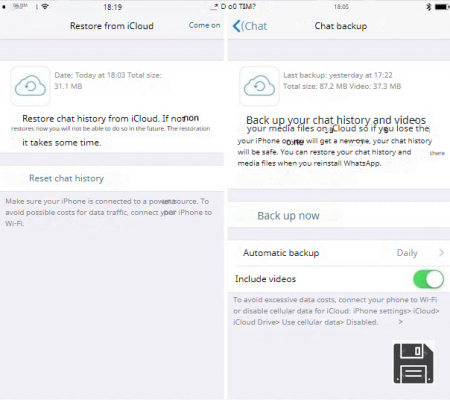Click the floppy disk save icon

pos(413,363)
